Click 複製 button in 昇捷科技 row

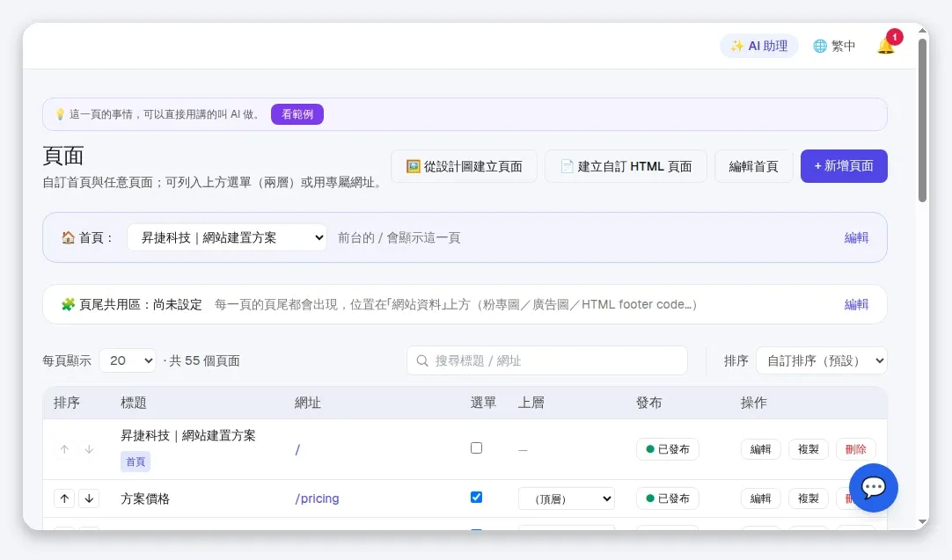click(x=808, y=449)
